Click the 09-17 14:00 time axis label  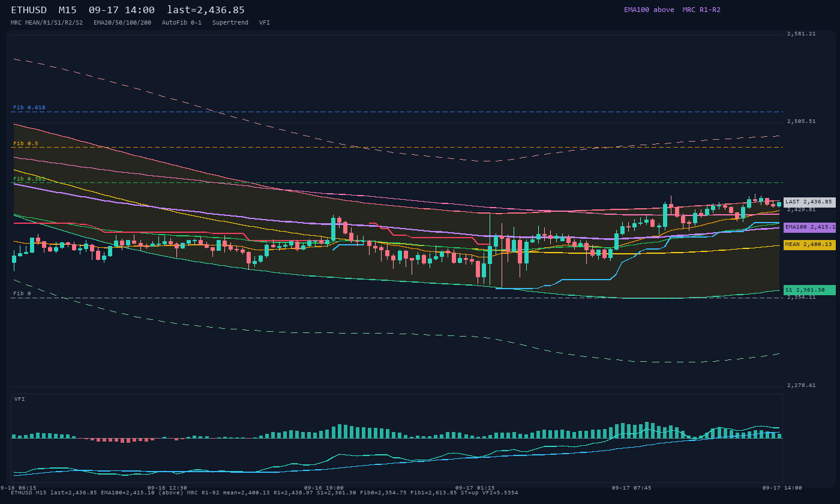782,488
